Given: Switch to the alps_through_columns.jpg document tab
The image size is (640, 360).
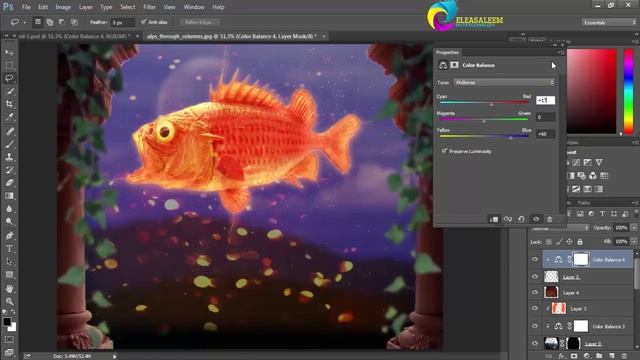Looking at the screenshot, I should [231, 36].
